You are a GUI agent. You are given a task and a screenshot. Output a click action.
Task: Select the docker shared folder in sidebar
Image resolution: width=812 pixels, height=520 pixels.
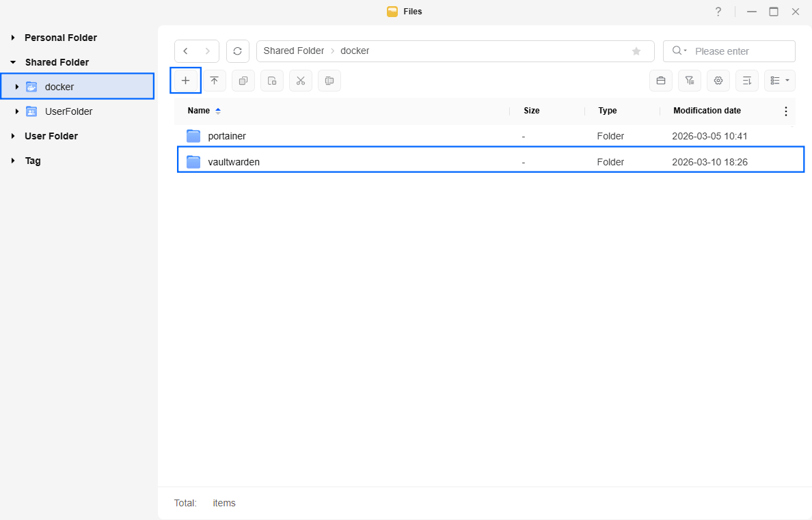point(59,87)
